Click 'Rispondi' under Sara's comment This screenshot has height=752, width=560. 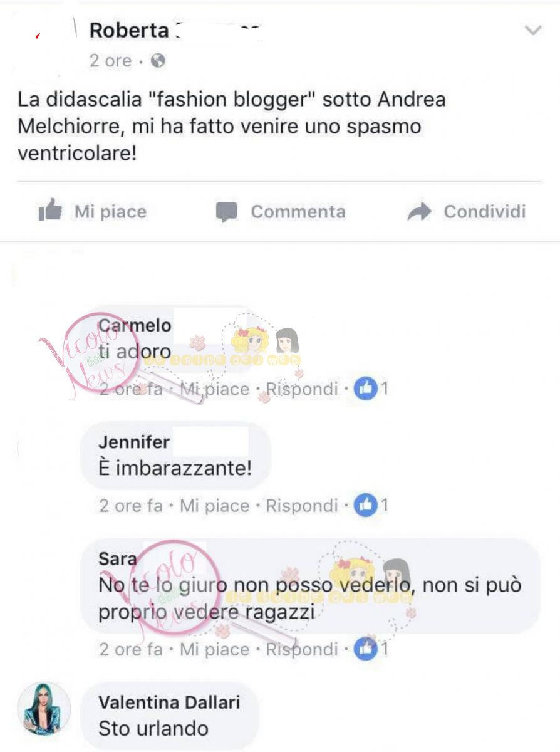(302, 649)
